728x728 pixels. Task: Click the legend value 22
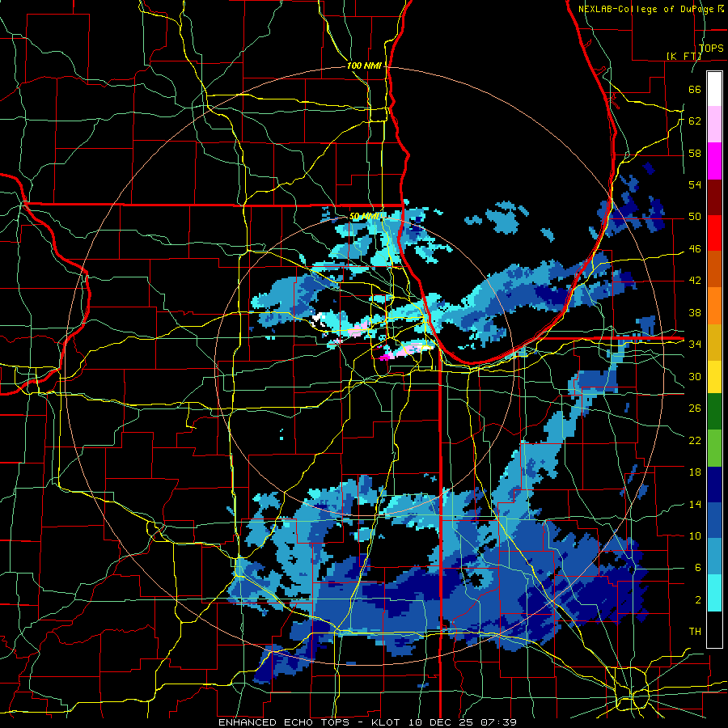[695, 440]
